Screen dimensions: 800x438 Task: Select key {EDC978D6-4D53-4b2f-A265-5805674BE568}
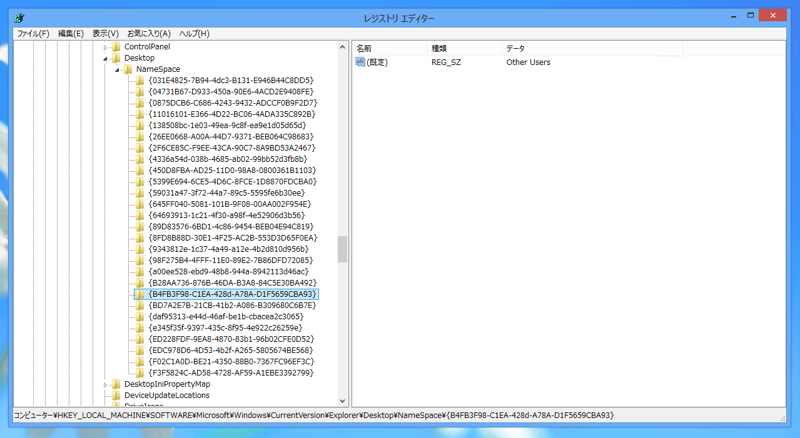pyautogui.click(x=231, y=350)
